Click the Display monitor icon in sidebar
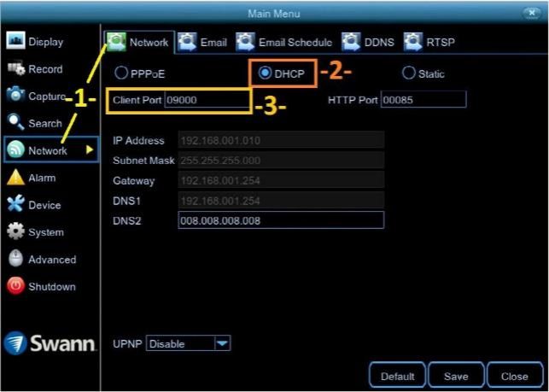The height and width of the screenshot is (392, 549). (x=15, y=42)
